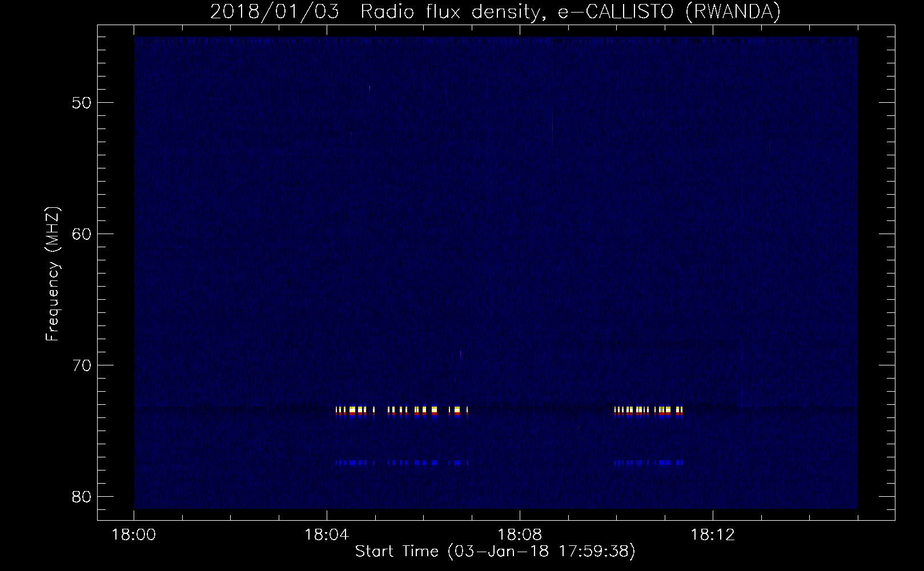Screen dimensions: 924x571
Task: Click the '70' frequency tick label
Action: coord(82,365)
